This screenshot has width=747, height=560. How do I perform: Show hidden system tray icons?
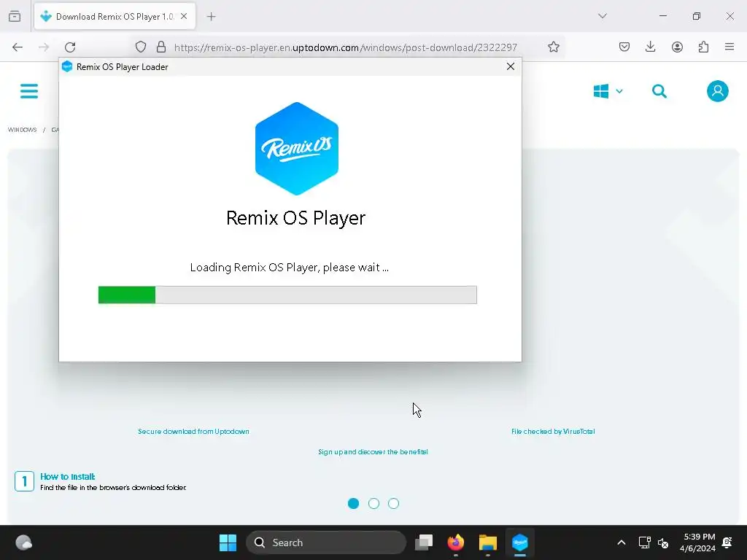coord(622,542)
